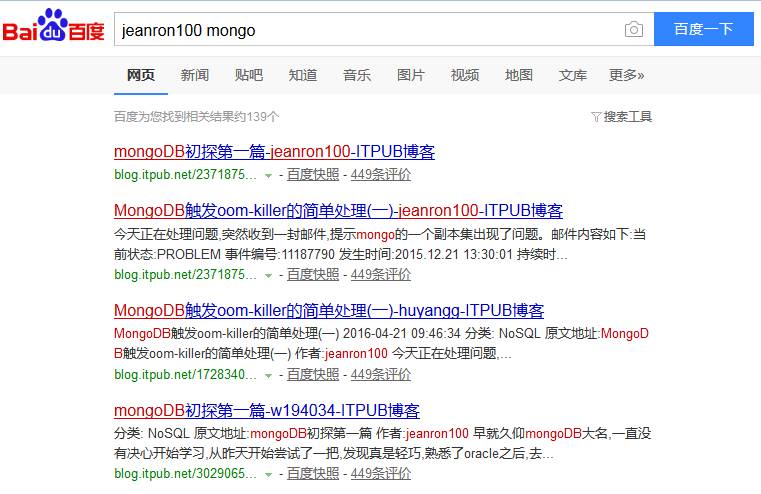The image size is (761, 494).
Task: Expand arrow beside blog.itpub.net/1728340 URL
Action: 268,376
